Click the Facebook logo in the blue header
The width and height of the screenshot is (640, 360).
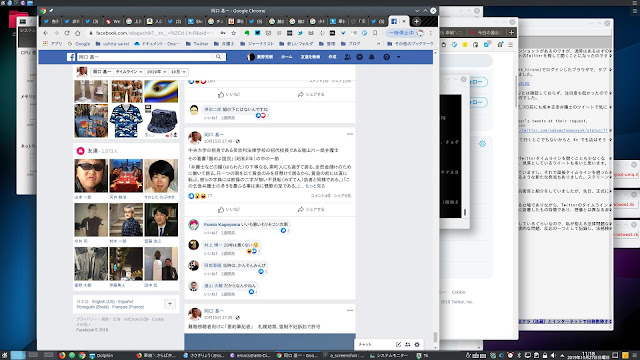[71, 57]
